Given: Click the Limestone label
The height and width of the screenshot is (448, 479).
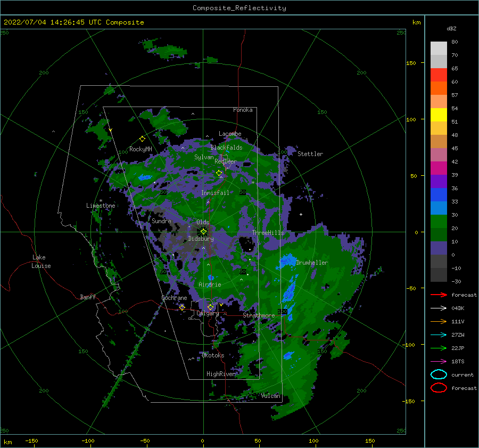Looking at the screenshot, I should (101, 206).
